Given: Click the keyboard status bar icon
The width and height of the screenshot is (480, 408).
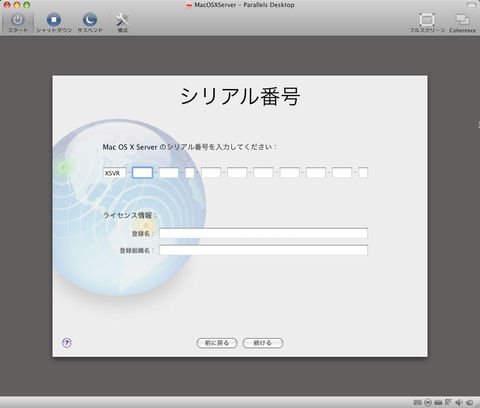Looking at the screenshot, I should [417, 403].
